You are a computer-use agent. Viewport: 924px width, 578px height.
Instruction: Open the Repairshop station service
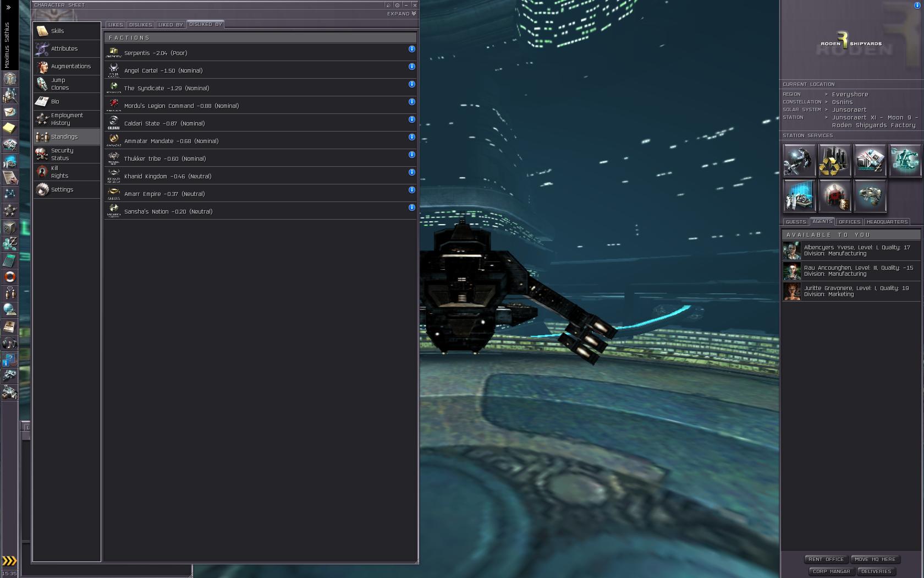799,160
